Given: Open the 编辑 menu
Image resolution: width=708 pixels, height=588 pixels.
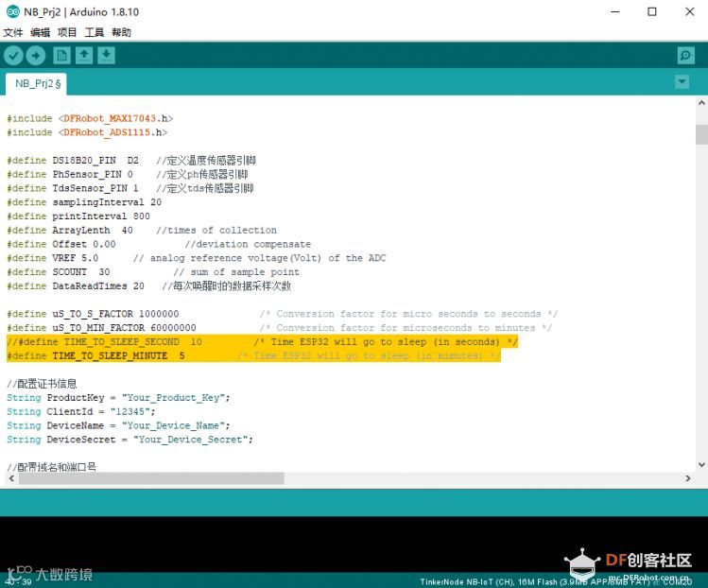Looking at the screenshot, I should (40, 32).
